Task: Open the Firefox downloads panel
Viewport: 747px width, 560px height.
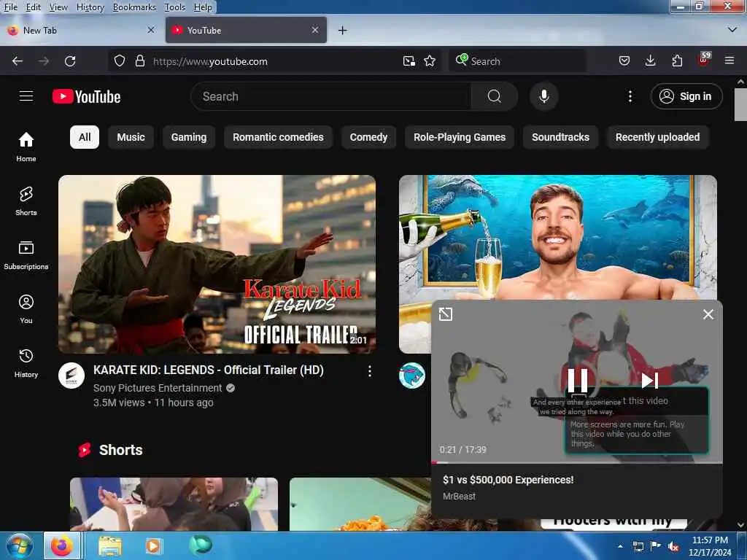Action: (x=650, y=61)
